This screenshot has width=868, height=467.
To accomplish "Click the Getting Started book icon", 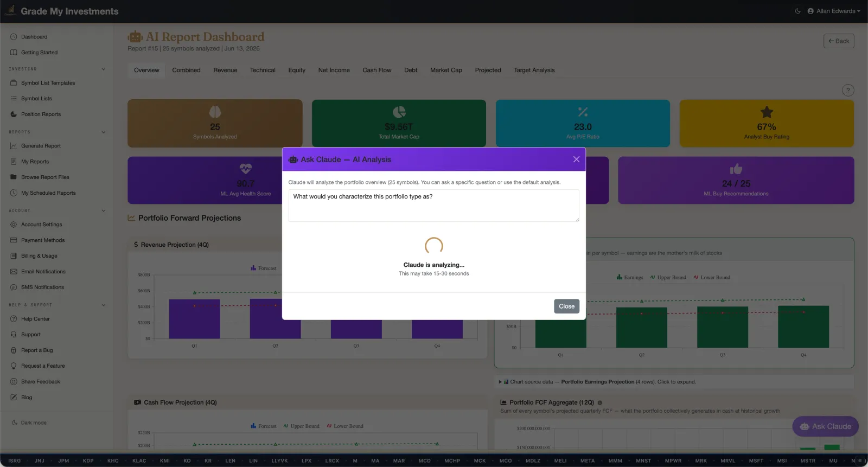I will point(14,53).
